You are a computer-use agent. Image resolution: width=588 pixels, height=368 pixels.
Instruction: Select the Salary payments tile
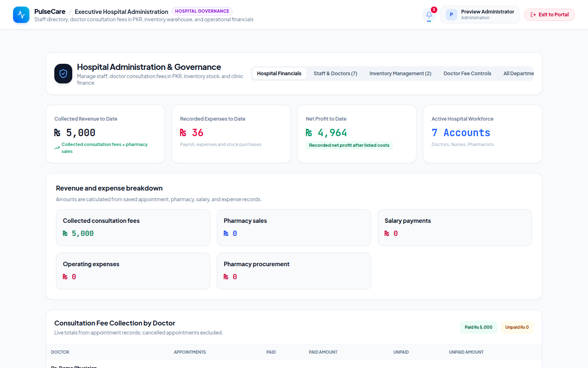455,228
